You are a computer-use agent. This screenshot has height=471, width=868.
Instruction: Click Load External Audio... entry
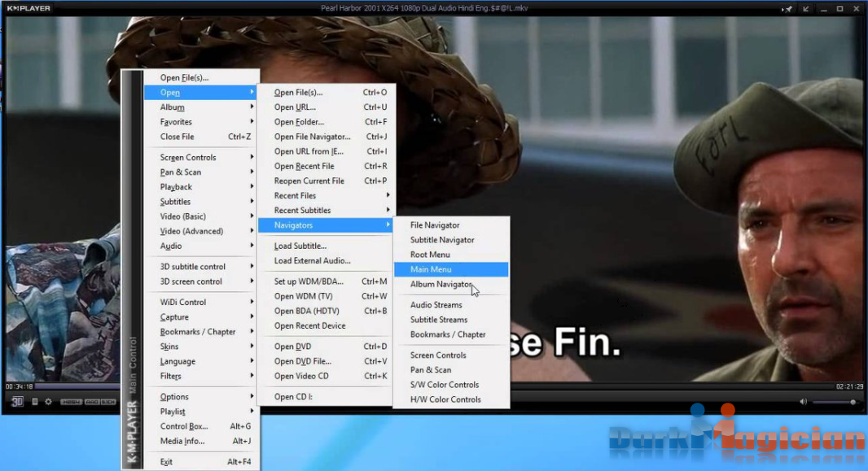pyautogui.click(x=326, y=260)
